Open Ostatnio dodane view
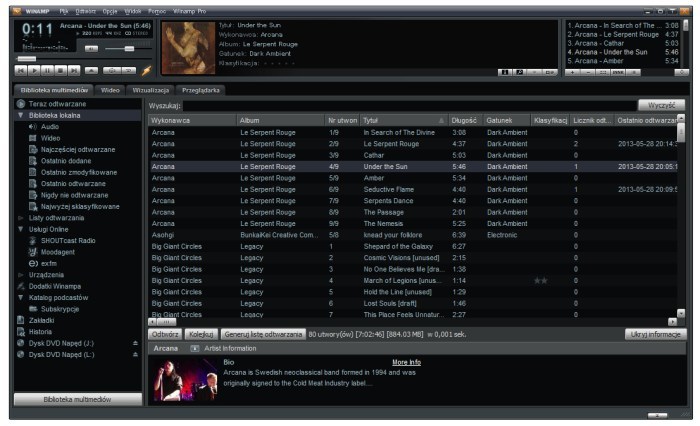The width and height of the screenshot is (700, 426). click(x=66, y=161)
